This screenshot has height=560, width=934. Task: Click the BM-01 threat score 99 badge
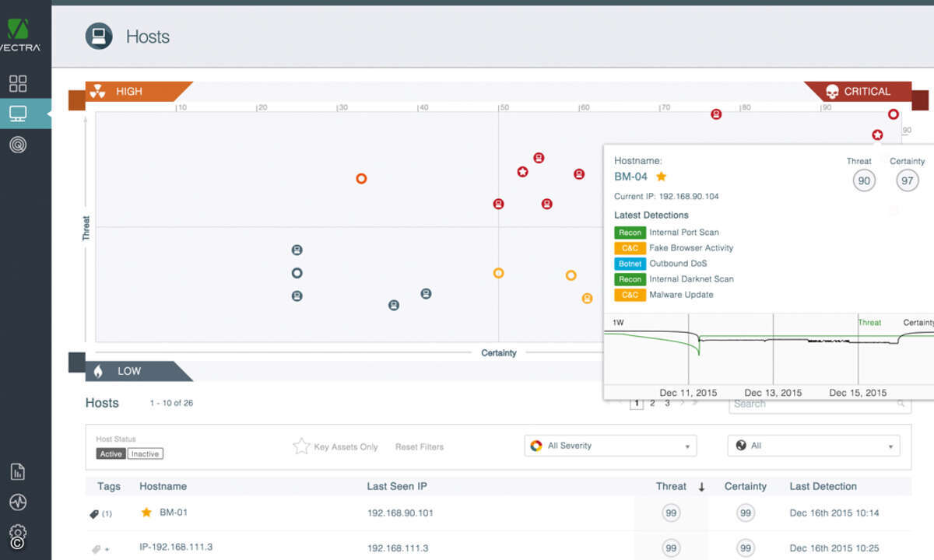click(670, 513)
